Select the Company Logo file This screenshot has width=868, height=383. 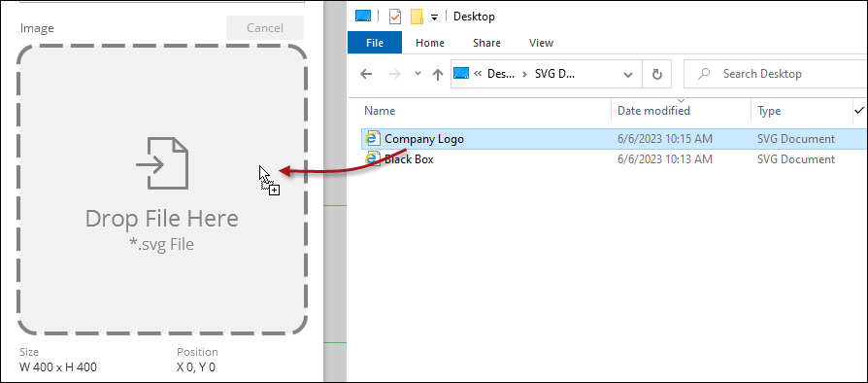click(x=615, y=139)
